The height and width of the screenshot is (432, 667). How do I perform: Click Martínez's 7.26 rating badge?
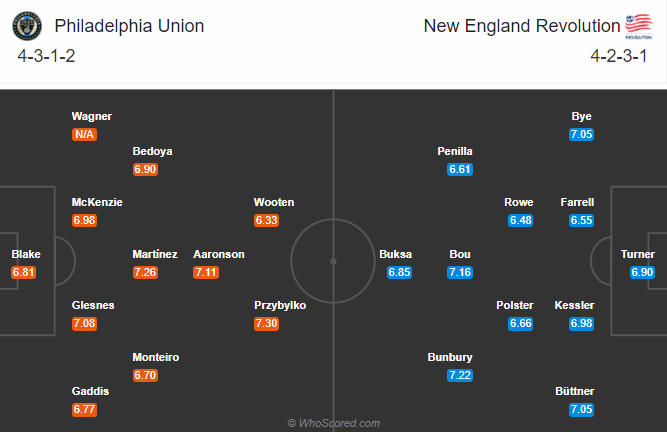145,272
